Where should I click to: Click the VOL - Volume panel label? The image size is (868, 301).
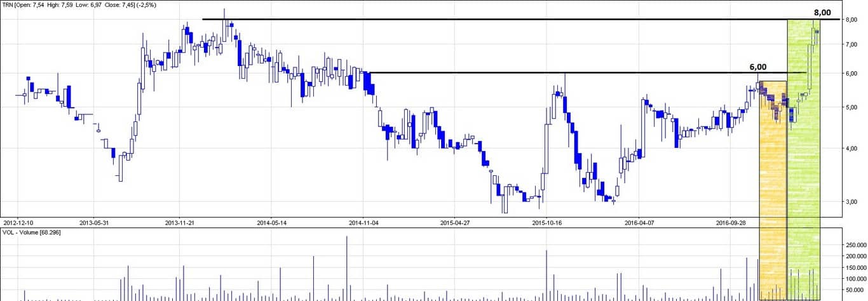[x=32, y=233]
